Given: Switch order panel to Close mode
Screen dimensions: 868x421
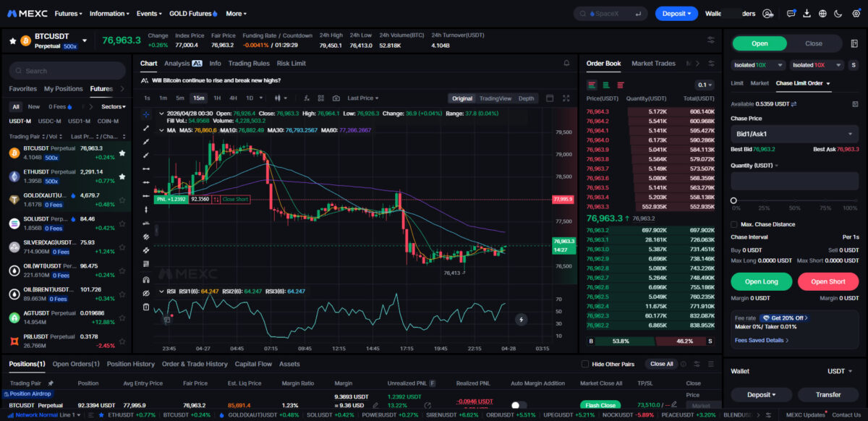Looking at the screenshot, I should click(x=814, y=43).
